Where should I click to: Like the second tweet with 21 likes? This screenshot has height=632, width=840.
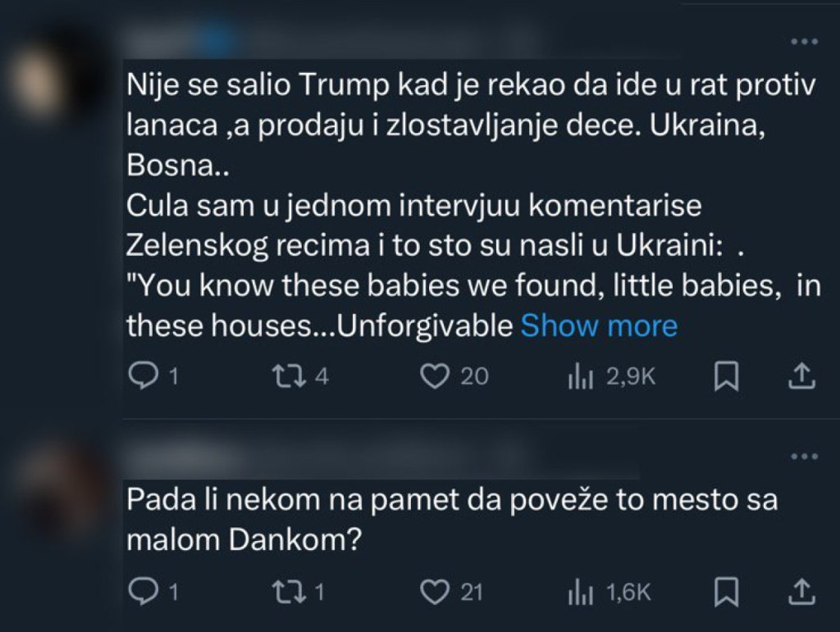(x=436, y=592)
